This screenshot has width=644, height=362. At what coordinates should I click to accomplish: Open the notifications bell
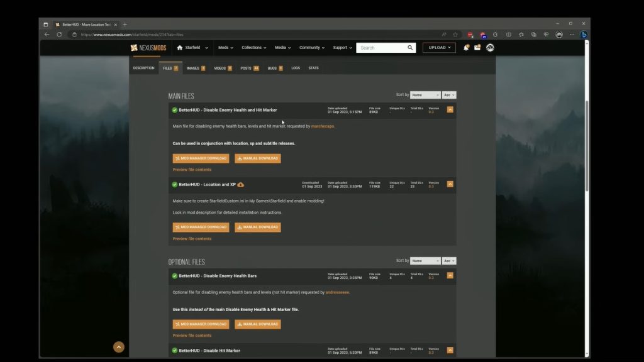point(465,47)
